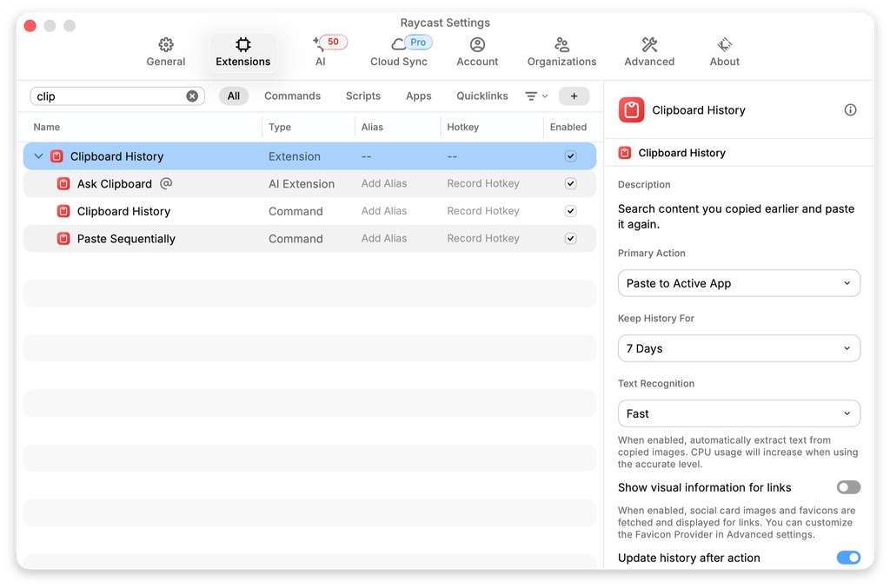Viewport: 890px width, 588px height.
Task: Add alias for Paste Sequentially
Action: click(384, 238)
